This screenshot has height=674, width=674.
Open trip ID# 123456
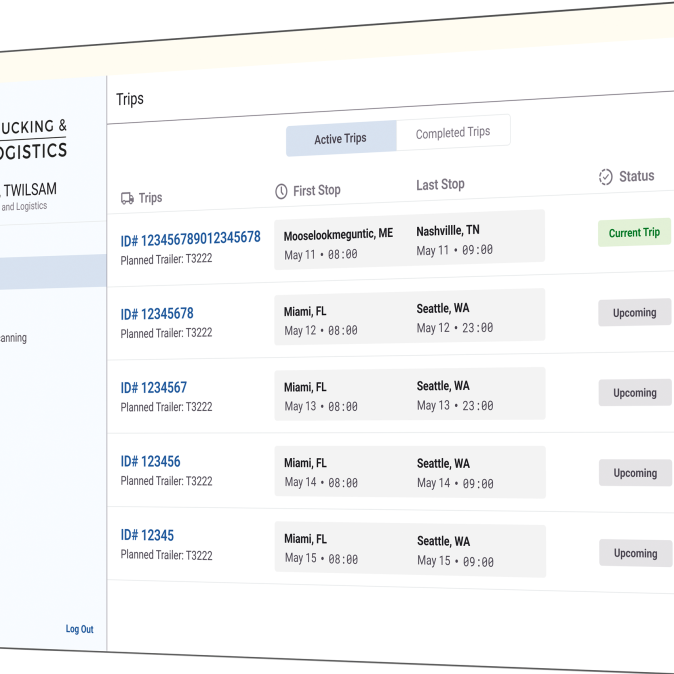pos(150,462)
